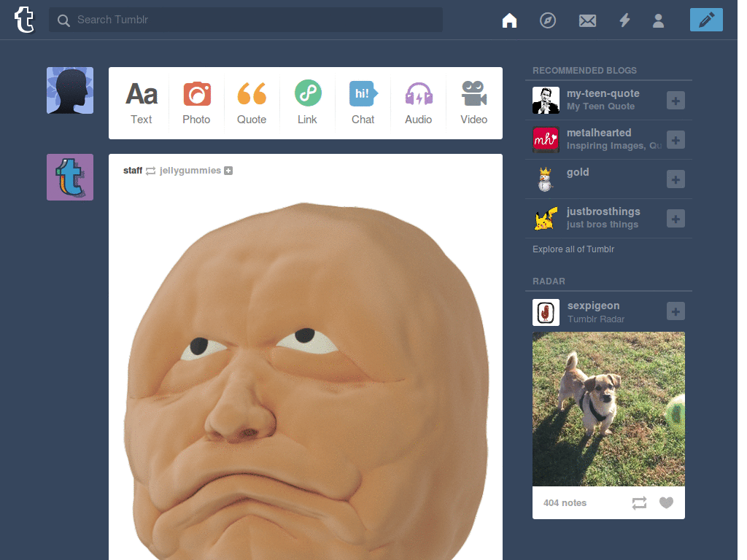Go to the dashboard home icon

click(x=509, y=20)
